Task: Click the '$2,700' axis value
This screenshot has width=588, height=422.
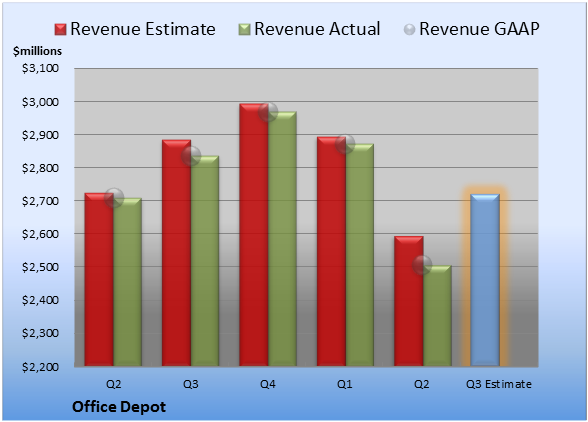Action: click(x=40, y=201)
